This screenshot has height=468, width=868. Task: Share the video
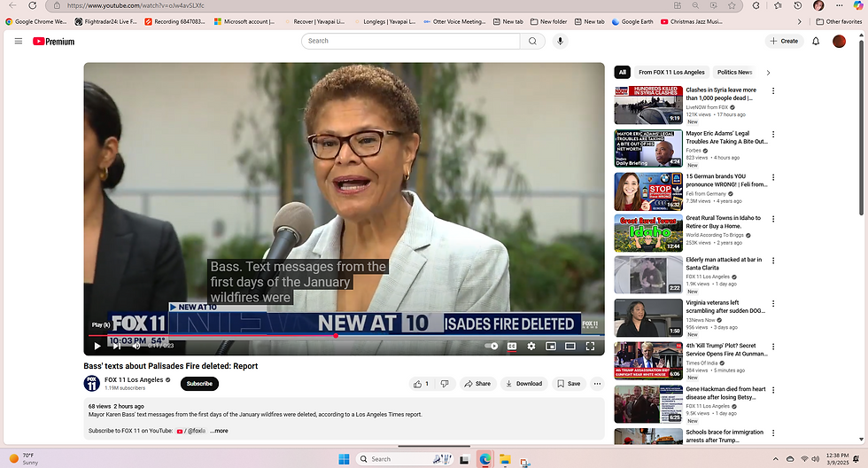(x=477, y=384)
